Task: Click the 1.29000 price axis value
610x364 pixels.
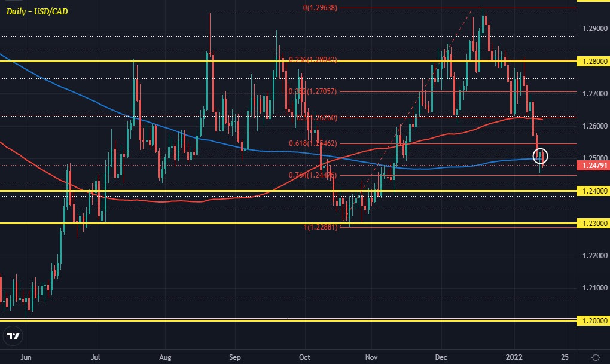Action: click(595, 28)
